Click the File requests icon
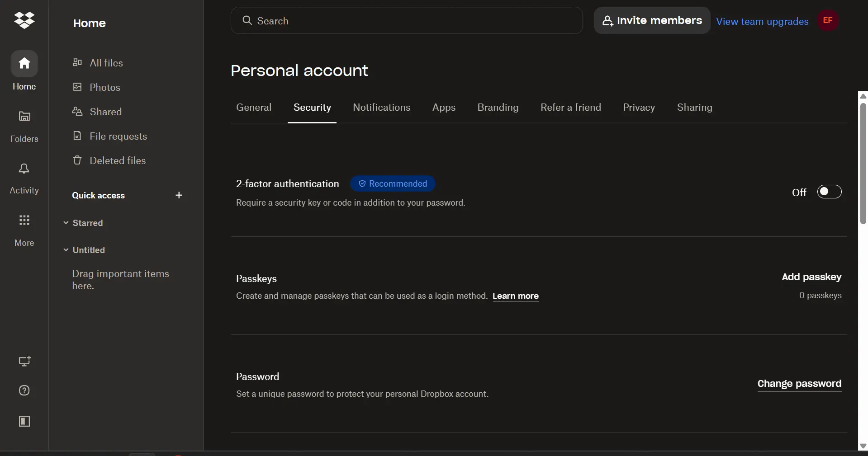868x456 pixels. coord(77,136)
